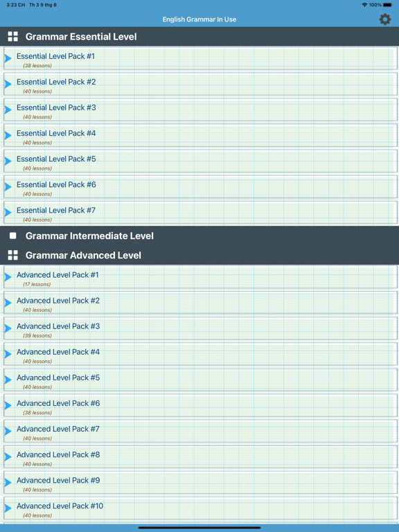Open Essential Level Pack #6 title
Viewport: 399px width, 532px height.
(56, 184)
